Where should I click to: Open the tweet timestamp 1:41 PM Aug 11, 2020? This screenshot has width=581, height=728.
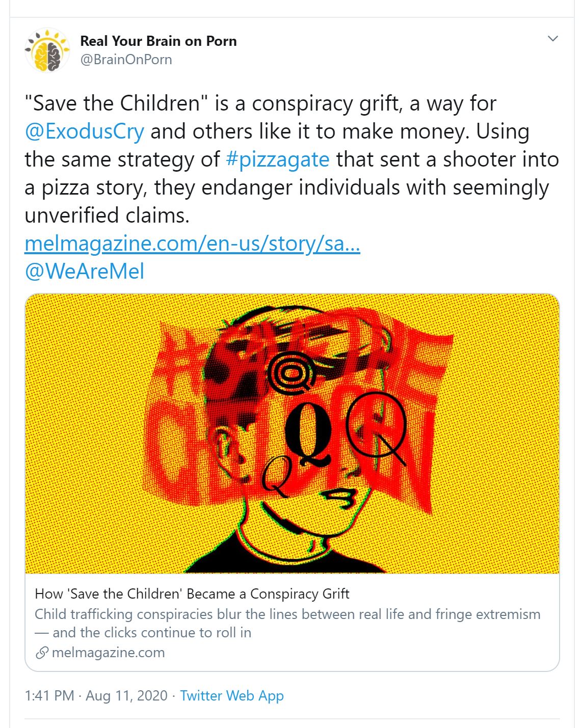(x=96, y=695)
